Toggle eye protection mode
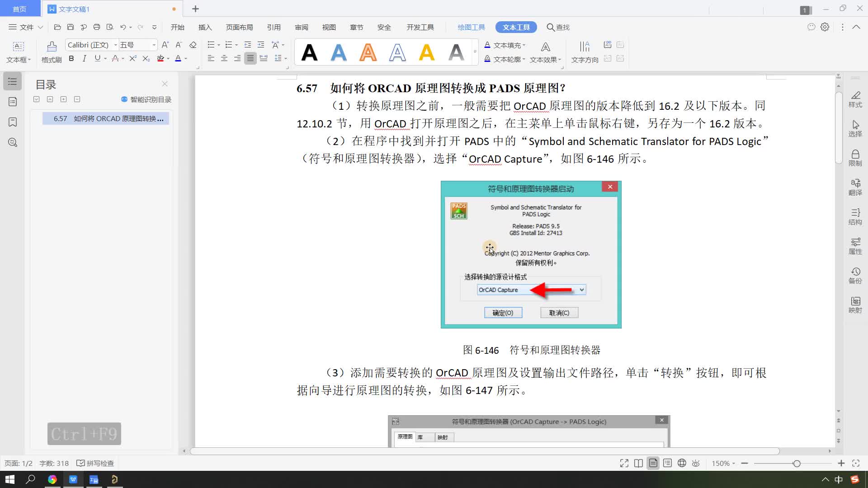This screenshot has width=868, height=488. pyautogui.click(x=696, y=463)
